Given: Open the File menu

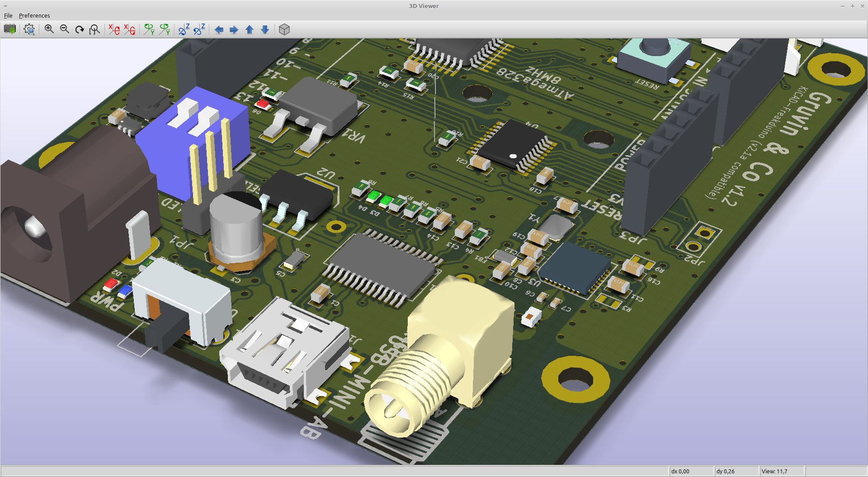Looking at the screenshot, I should point(8,15).
